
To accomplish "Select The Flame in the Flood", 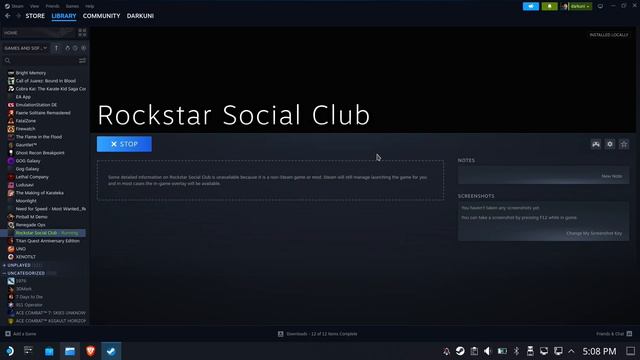I will coord(39,137).
